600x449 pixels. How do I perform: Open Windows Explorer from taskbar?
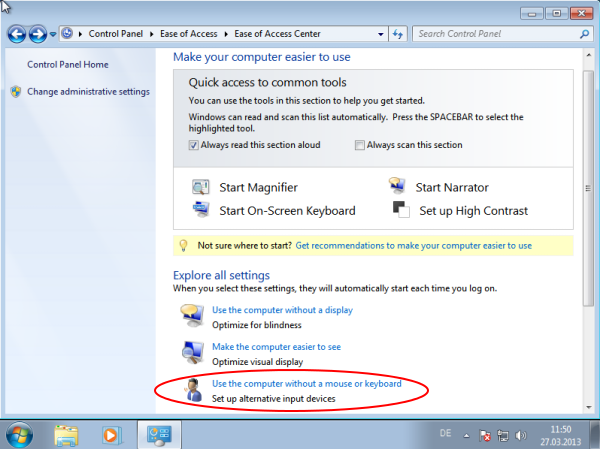(x=66, y=436)
